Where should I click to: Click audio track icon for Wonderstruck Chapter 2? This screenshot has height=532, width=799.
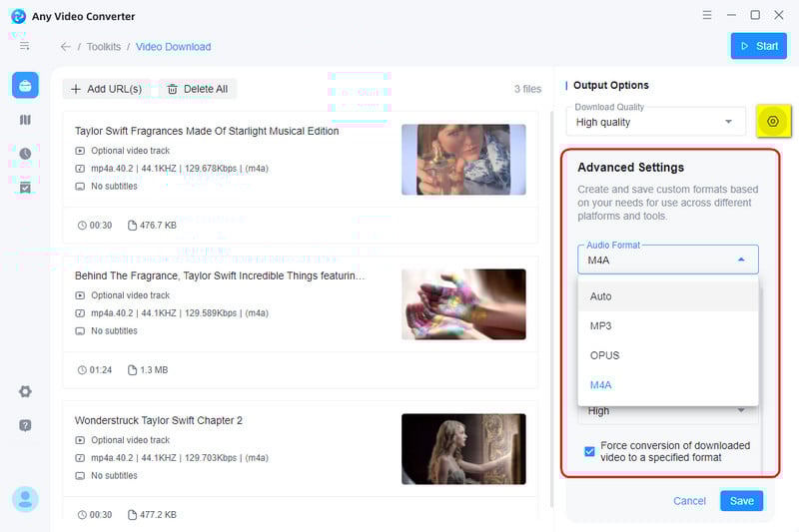tap(80, 458)
